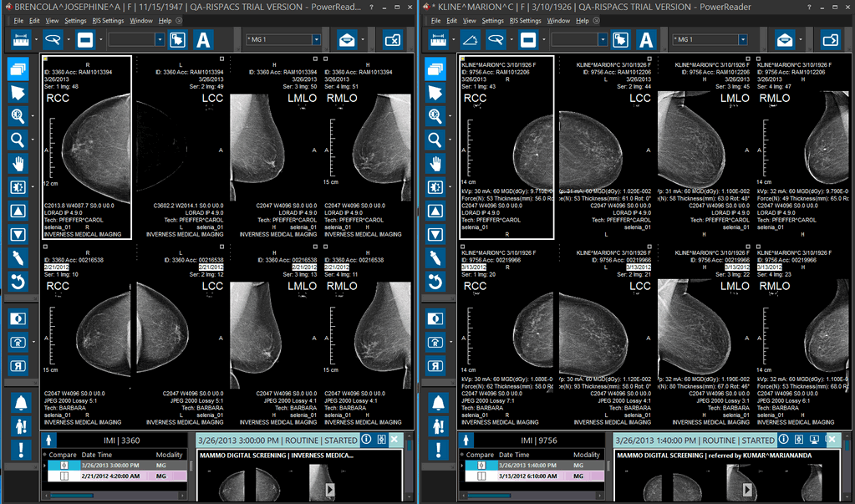Select the text annotation 'A' tool in right window
This screenshot has height=504, width=855.
(645, 39)
